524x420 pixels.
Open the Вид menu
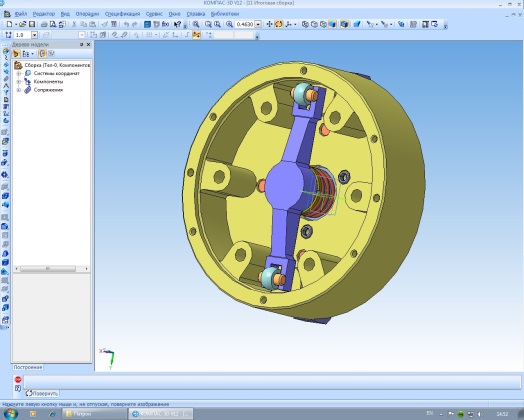(x=65, y=14)
